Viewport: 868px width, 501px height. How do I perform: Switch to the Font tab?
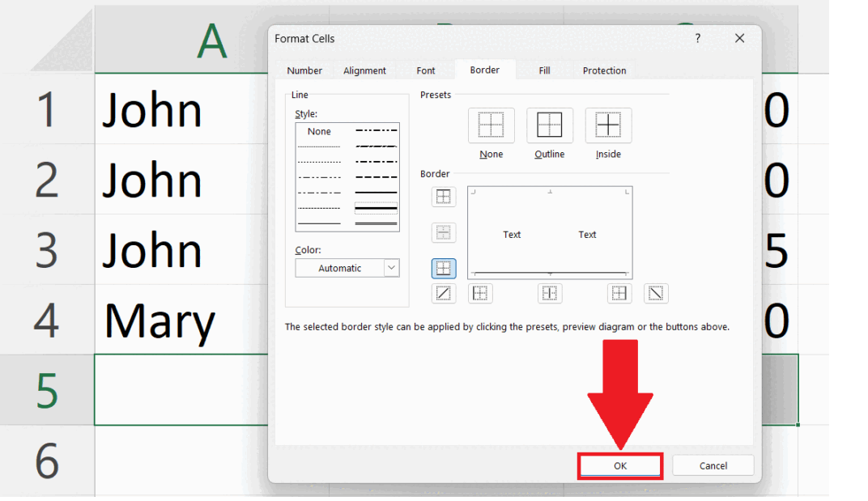point(426,70)
